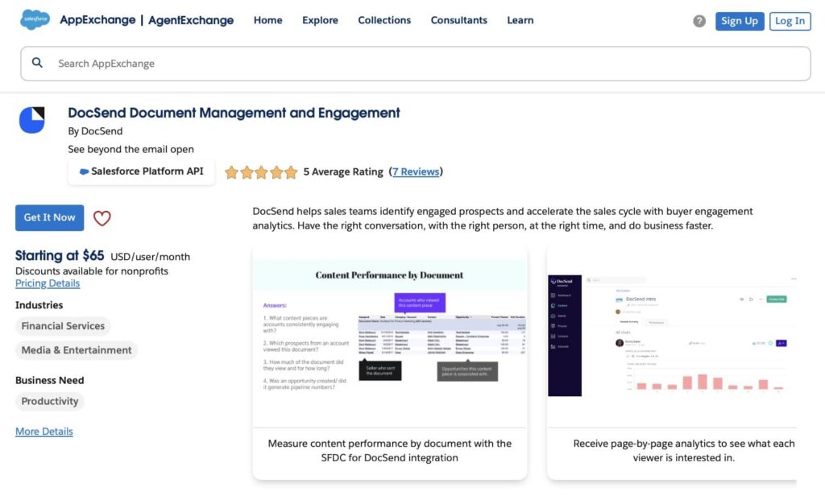Open the Pricing Details link
Screen dimensions: 825x504
(48, 283)
